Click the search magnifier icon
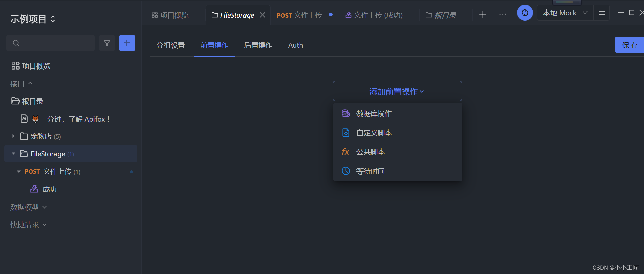This screenshot has width=644, height=274. pyautogui.click(x=16, y=43)
